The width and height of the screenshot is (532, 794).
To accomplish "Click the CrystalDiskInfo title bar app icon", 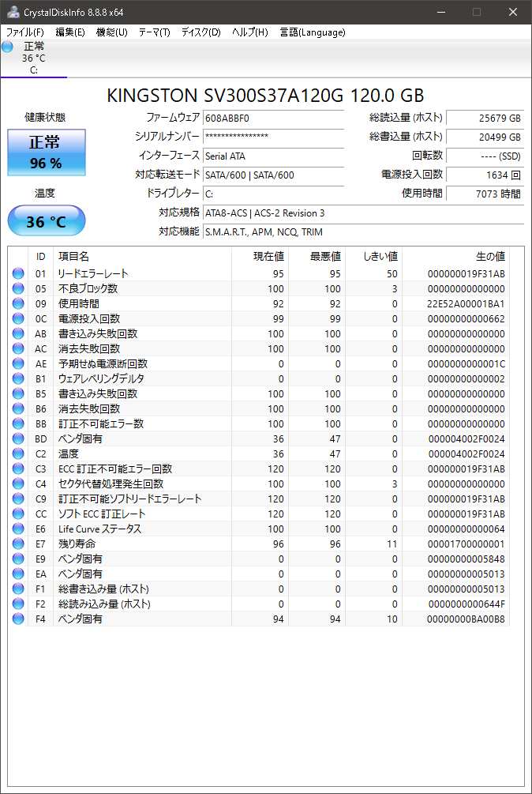I will pos(13,12).
